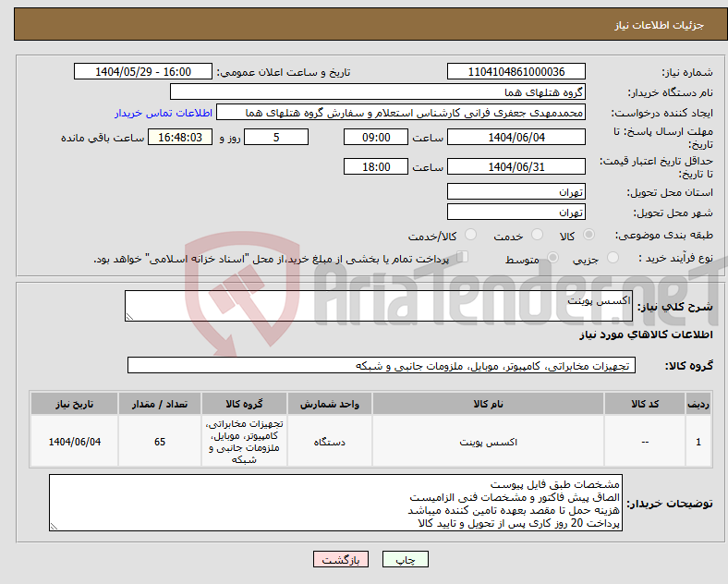Click the unit cell دستگاه
The height and width of the screenshot is (584, 728).
[x=329, y=442]
